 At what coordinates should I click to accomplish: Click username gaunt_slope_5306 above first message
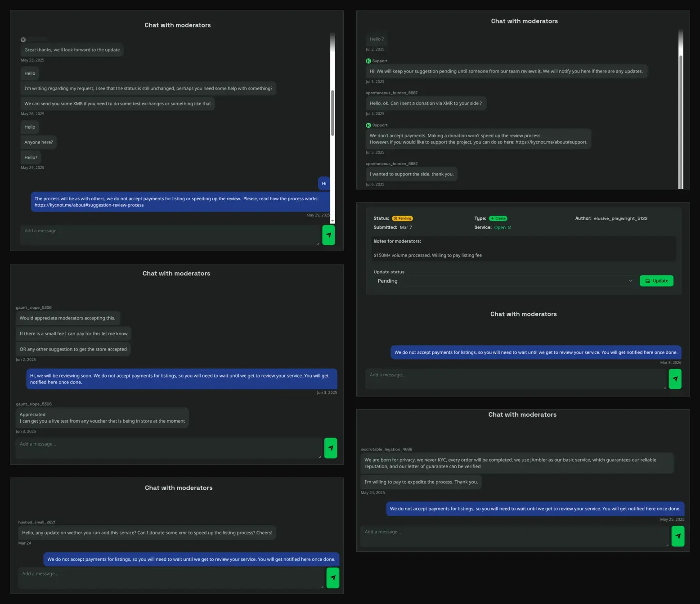34,308
